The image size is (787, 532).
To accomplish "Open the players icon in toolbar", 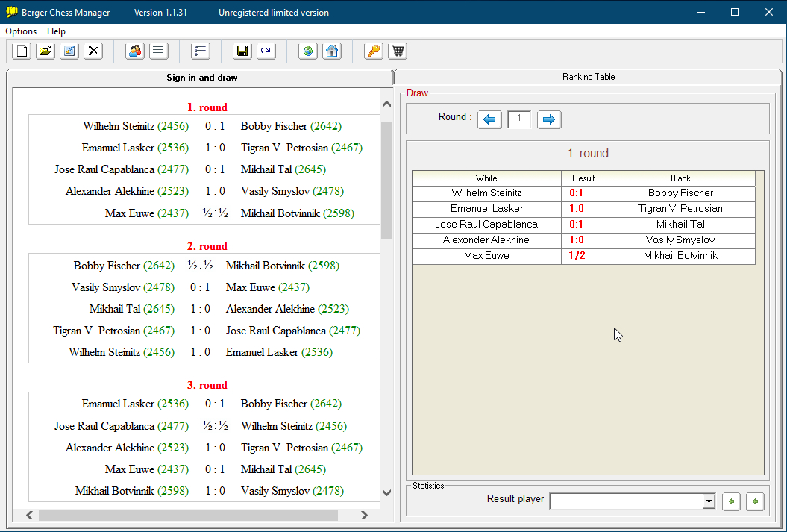I will coord(135,51).
